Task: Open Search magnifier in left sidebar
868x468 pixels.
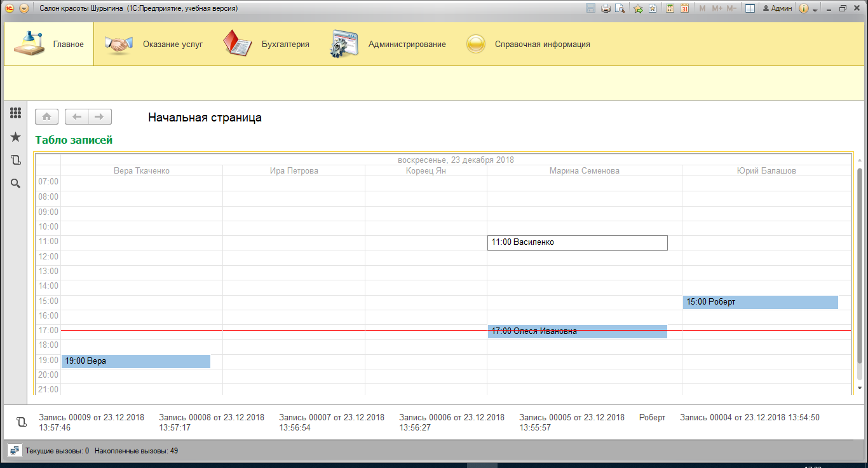Action: click(x=16, y=184)
